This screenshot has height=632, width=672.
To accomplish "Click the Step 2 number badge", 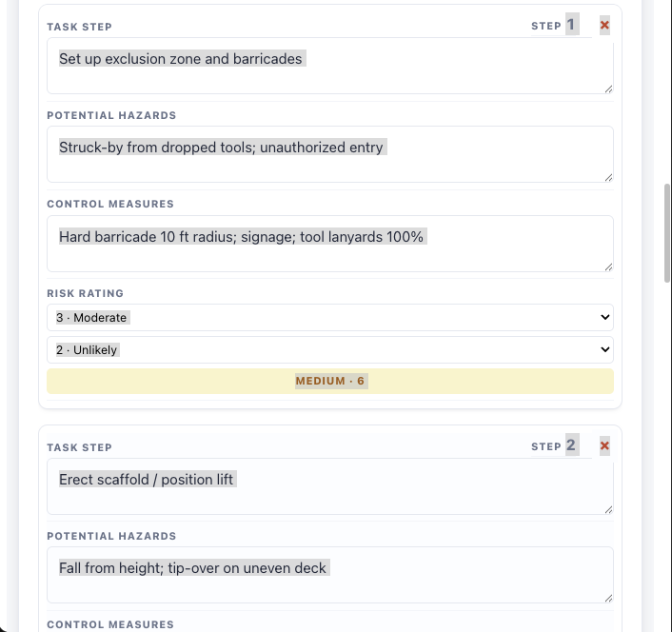I will click(x=572, y=445).
